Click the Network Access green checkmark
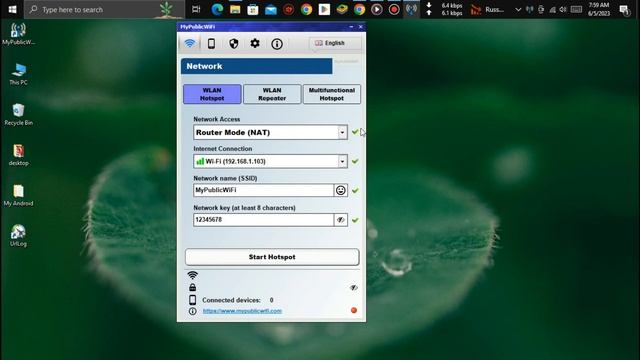Viewport: 640px width, 360px height. tap(355, 132)
